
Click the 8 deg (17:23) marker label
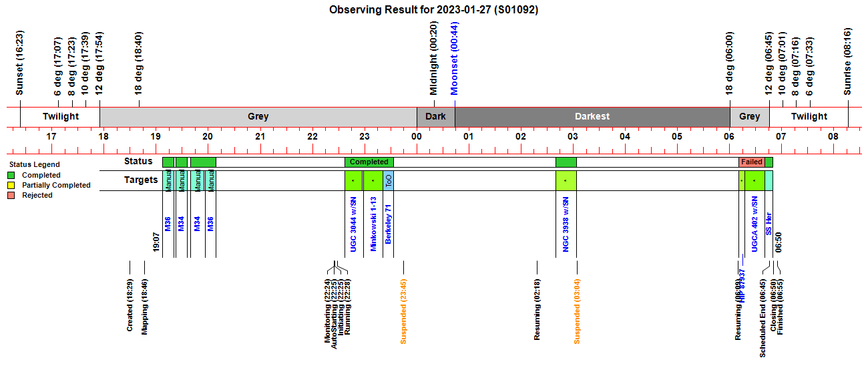click(71, 66)
